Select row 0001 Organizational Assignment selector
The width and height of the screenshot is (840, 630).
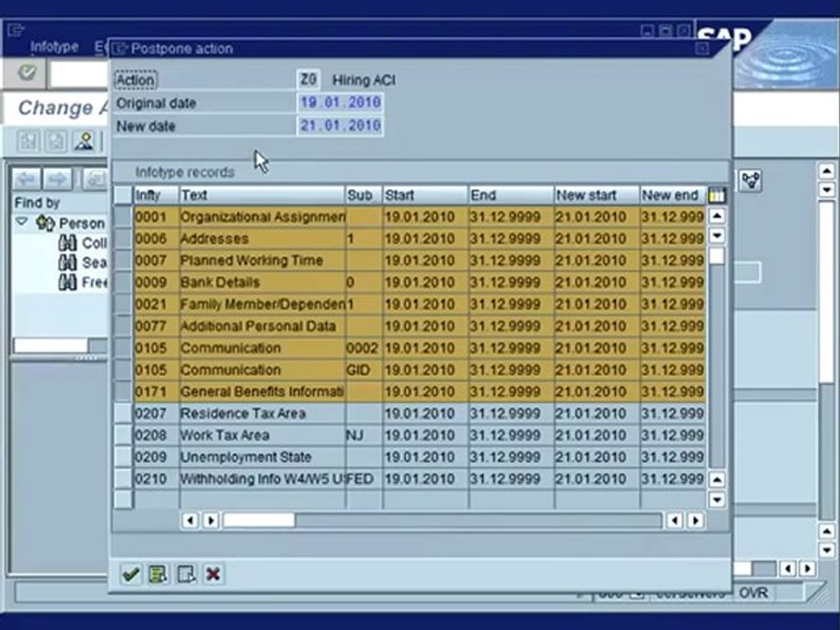coord(123,217)
